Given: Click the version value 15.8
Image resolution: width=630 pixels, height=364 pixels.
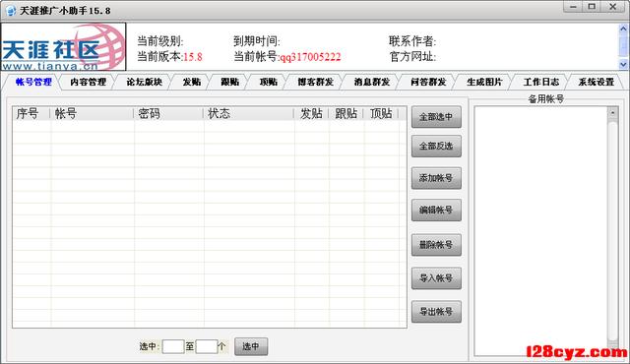Looking at the screenshot, I should [193, 57].
